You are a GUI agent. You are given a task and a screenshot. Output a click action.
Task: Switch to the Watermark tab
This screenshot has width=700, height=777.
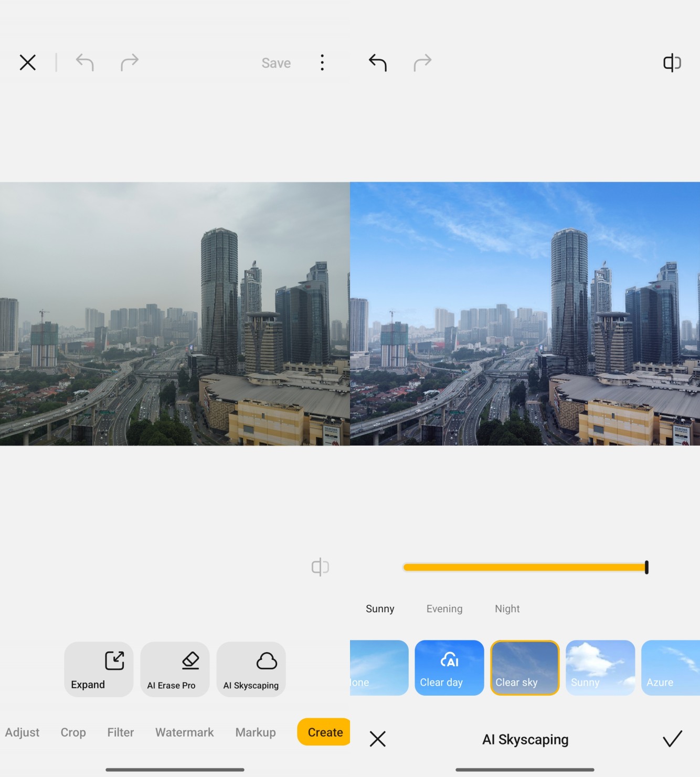pyautogui.click(x=184, y=732)
